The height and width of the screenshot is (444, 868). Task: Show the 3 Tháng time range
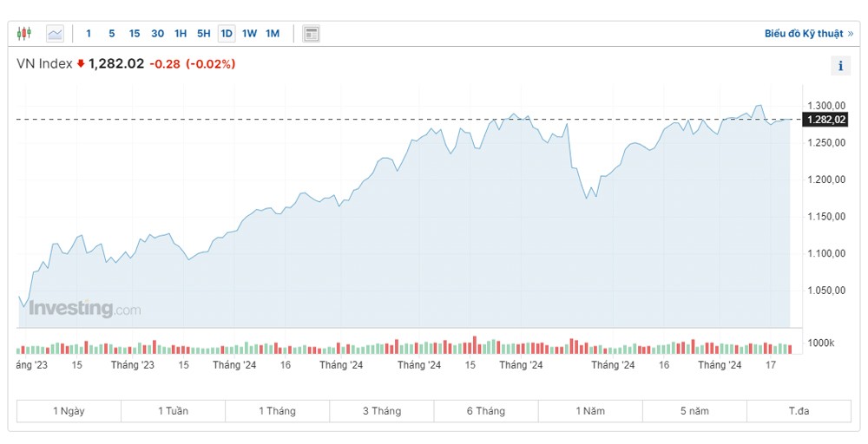382,411
